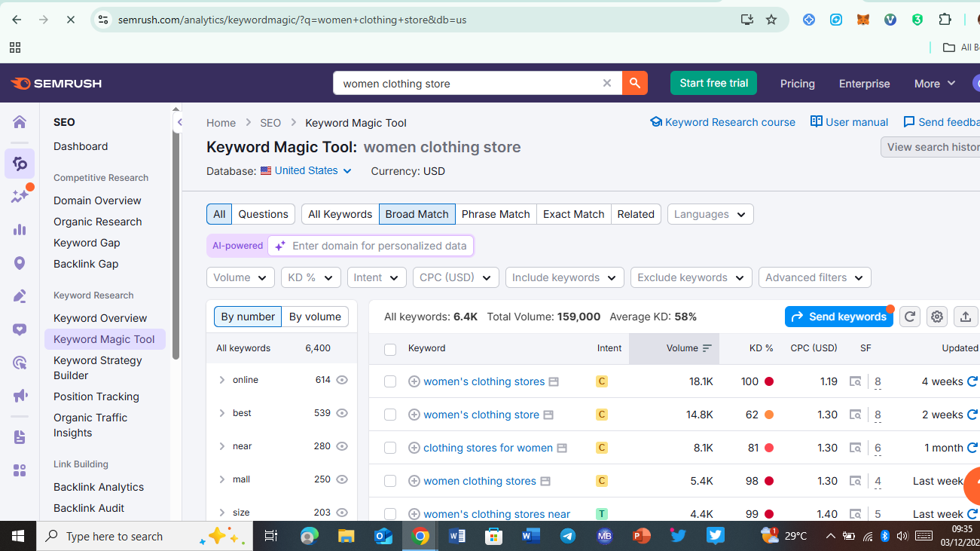980x551 pixels.
Task: Tick the select-all keywords checkbox
Action: coord(390,349)
